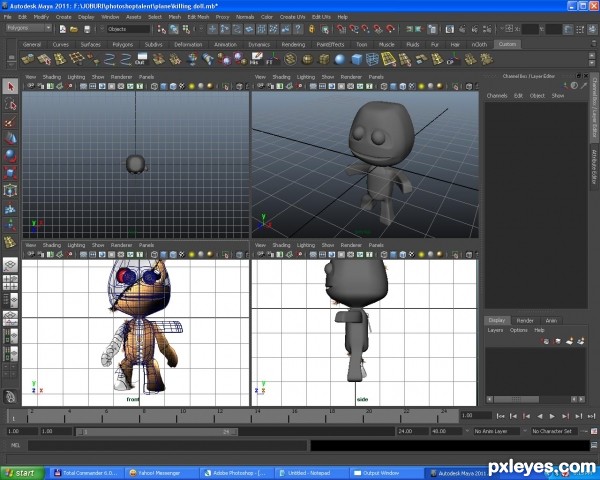Switch to the Animation shelf tab
The width and height of the screenshot is (600, 480).
[x=225, y=44]
